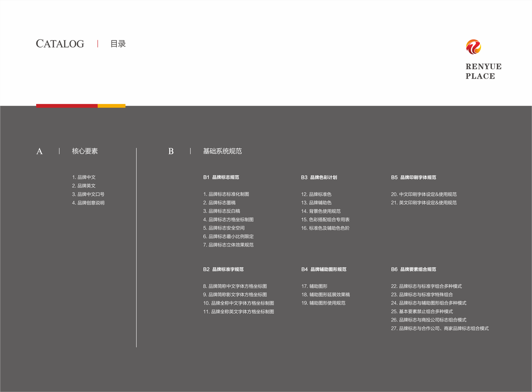
Task: Open B4 品牌辅助图形规范 heading
Action: (324, 269)
